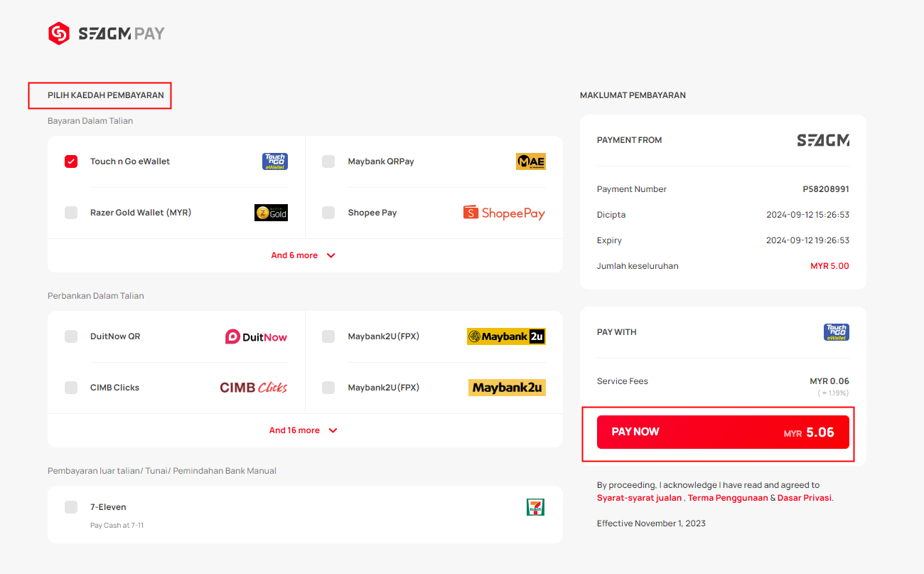Image resolution: width=924 pixels, height=574 pixels.
Task: Click the 'Shopee Pay' label
Action: pyautogui.click(x=372, y=213)
